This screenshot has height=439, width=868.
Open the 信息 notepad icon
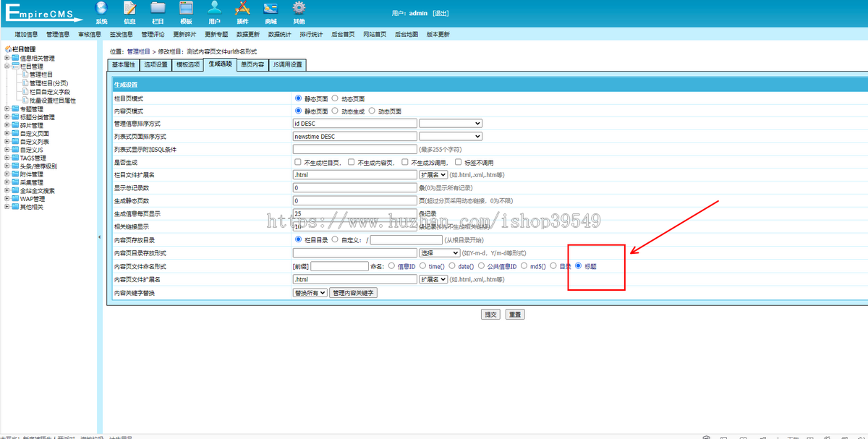coord(129,8)
